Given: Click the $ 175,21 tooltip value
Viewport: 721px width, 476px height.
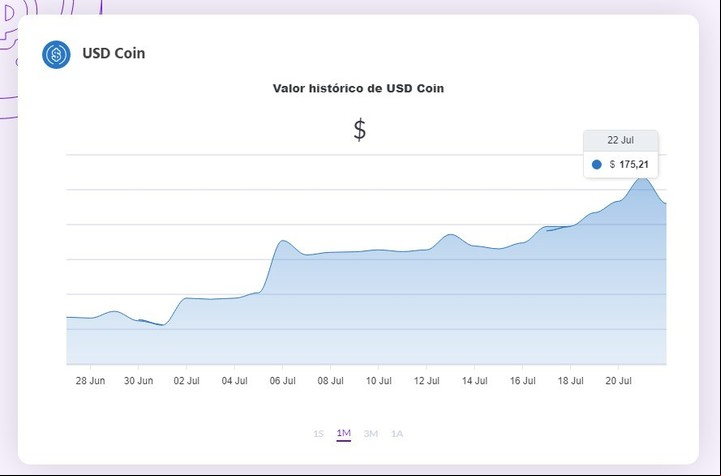Looking at the screenshot, I should pyautogui.click(x=629, y=164).
